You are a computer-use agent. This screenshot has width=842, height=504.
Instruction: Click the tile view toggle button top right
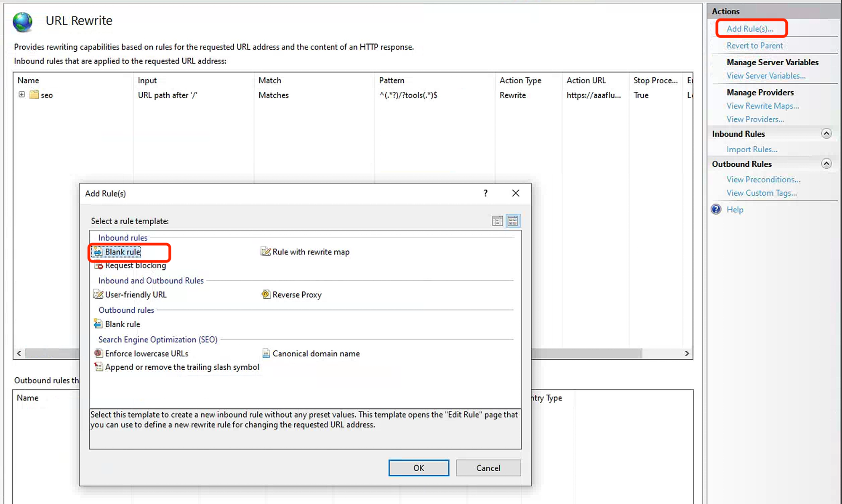tap(513, 221)
